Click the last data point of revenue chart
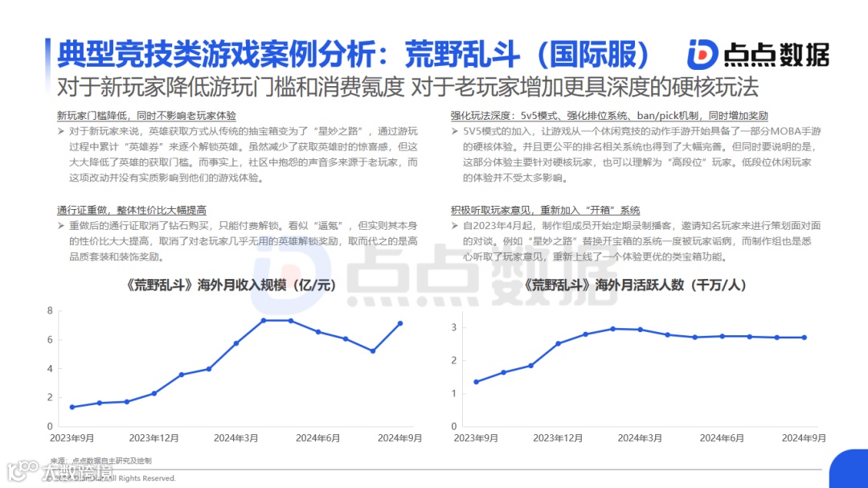Screen dimensions: 868x488 click(x=400, y=323)
